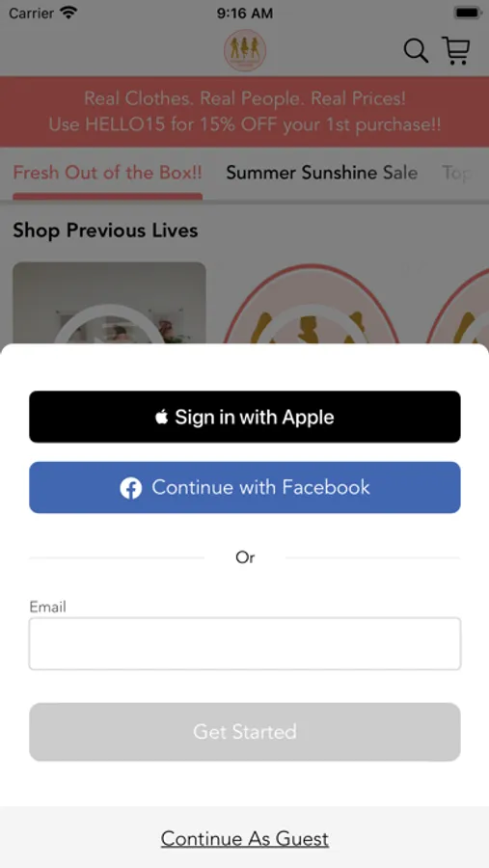Switch to Summer Sunshine Sale tab
This screenshot has height=868, width=489.
click(x=322, y=173)
